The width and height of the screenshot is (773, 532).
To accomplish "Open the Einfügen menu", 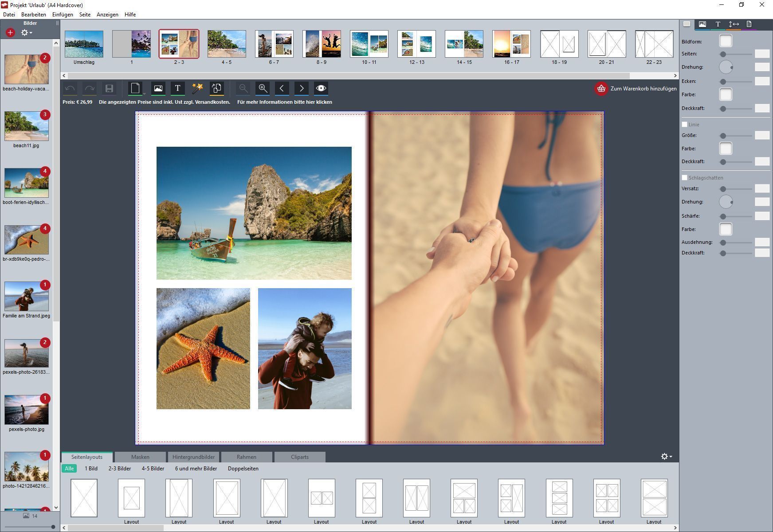I will click(63, 15).
